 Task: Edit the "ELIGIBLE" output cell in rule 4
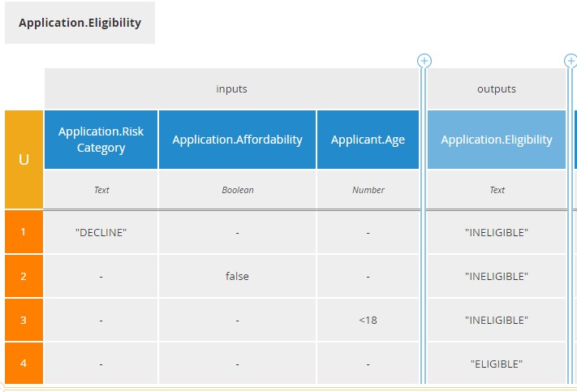pyautogui.click(x=497, y=363)
